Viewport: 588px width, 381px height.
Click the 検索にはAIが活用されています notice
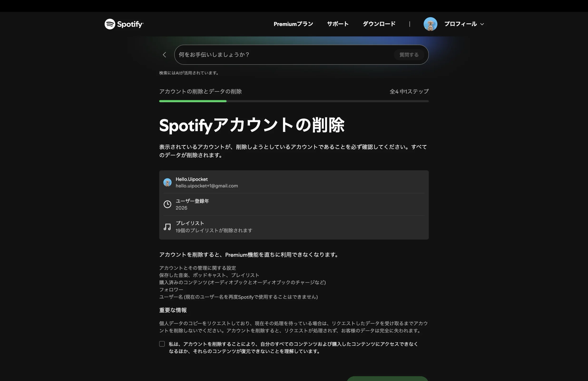189,73
